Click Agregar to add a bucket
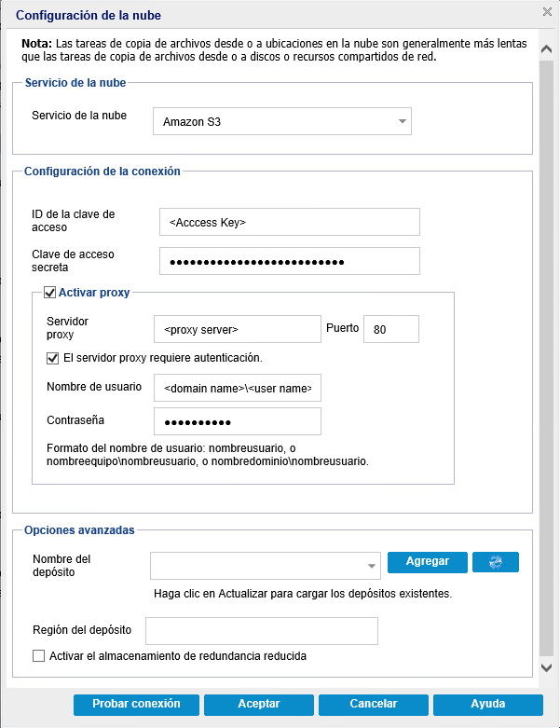This screenshot has width=560, height=728. 428,562
